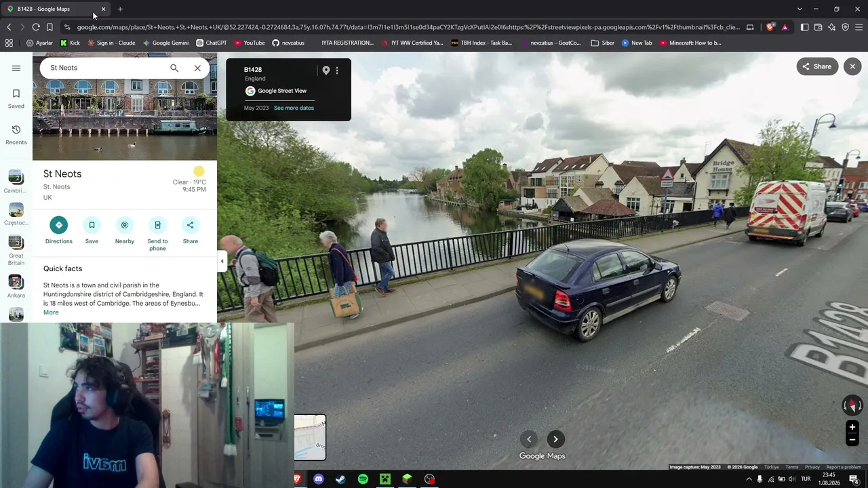The image size is (868, 488).
Task: Toggle the browser sidebar panel
Action: (804, 27)
